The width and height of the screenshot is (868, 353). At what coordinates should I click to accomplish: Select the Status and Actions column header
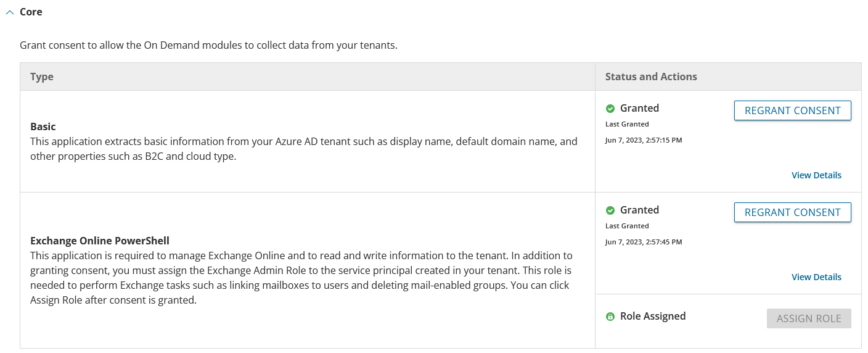[x=651, y=77]
